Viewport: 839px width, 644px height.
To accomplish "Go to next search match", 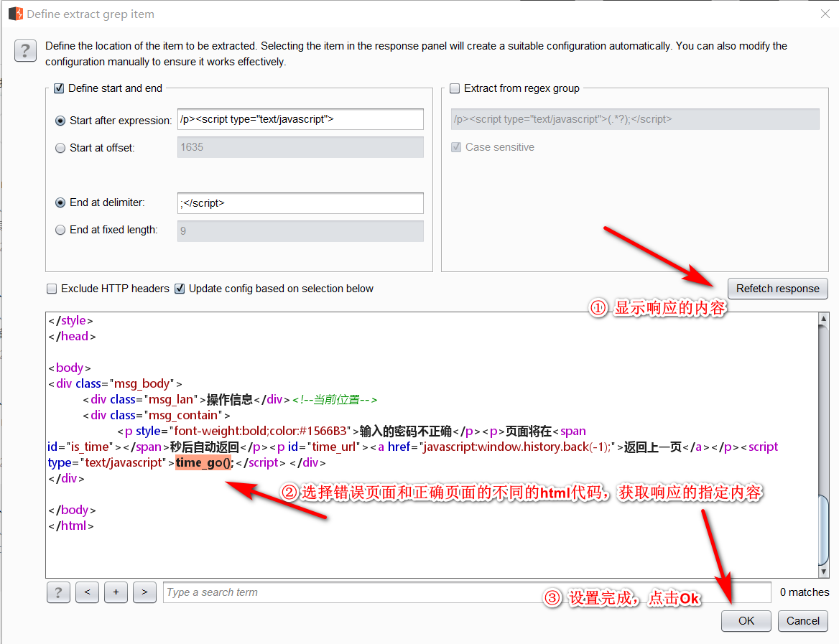I will (144, 592).
